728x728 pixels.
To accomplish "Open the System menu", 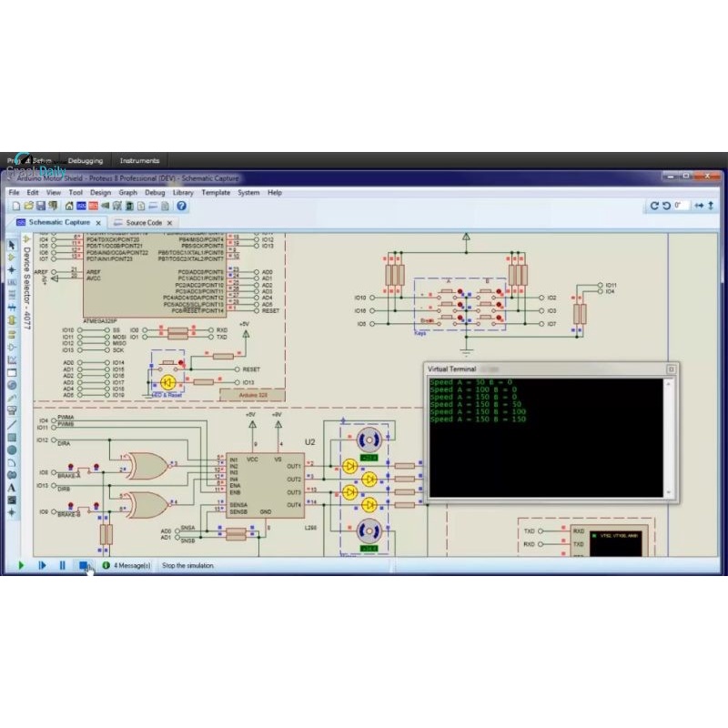I will 248,192.
